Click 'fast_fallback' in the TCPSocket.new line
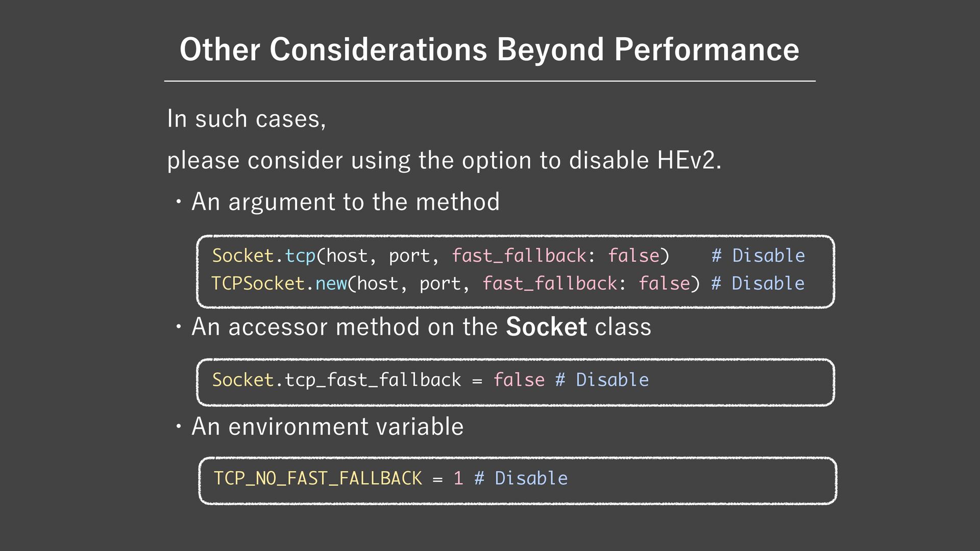Image resolution: width=980 pixels, height=551 pixels. coord(549,283)
